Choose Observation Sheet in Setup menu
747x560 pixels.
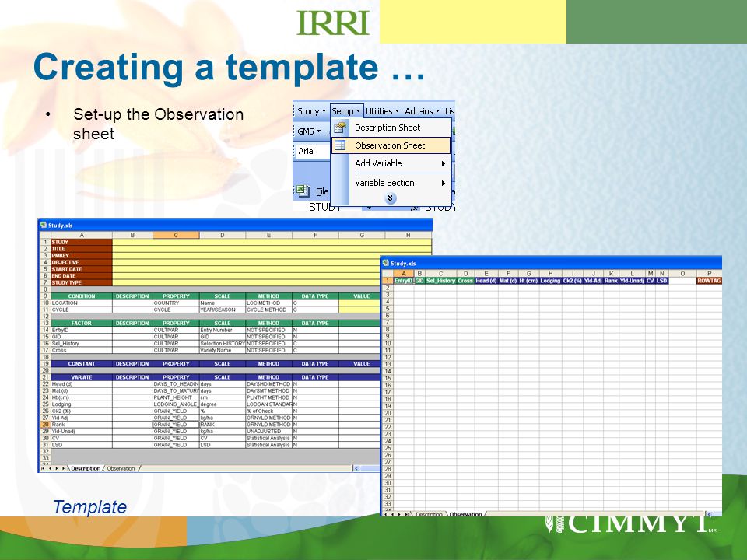(x=391, y=145)
